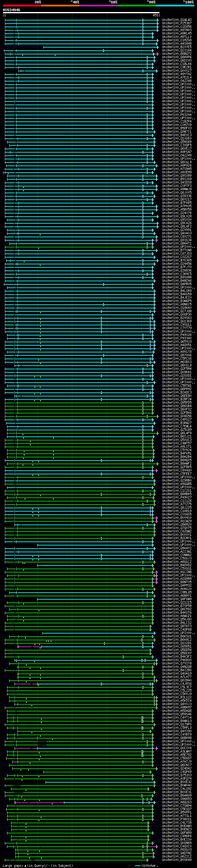The width and height of the screenshot is (197, 868).
Task: Click the purple ~60% identity legend bar
Action: tap(98, 6)
